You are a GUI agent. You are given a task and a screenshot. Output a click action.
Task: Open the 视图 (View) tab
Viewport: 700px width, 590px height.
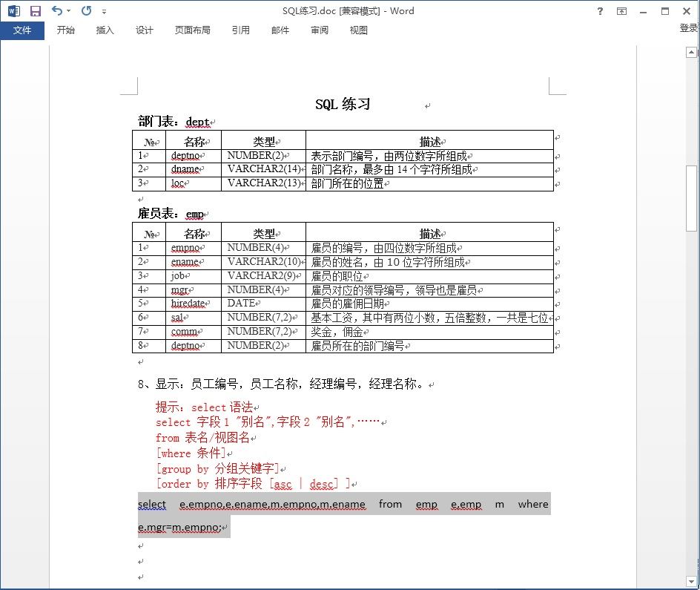358,30
